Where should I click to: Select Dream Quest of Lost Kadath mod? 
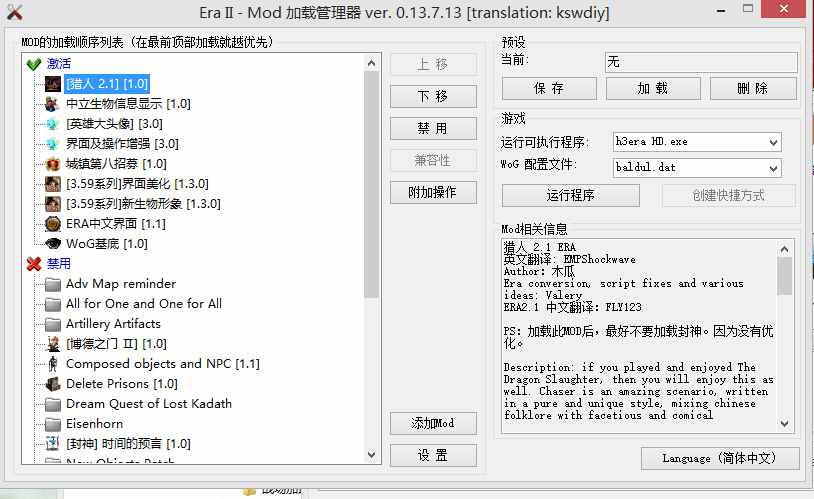click(148, 403)
